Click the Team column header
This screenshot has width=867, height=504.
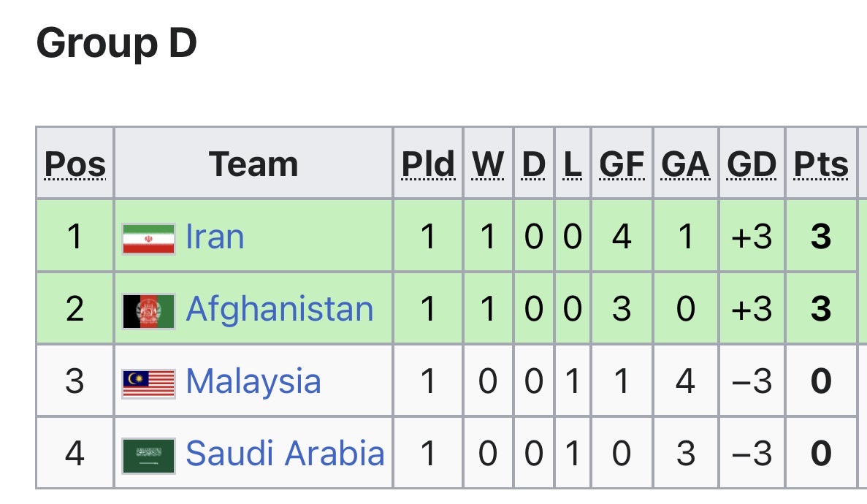tap(253, 164)
